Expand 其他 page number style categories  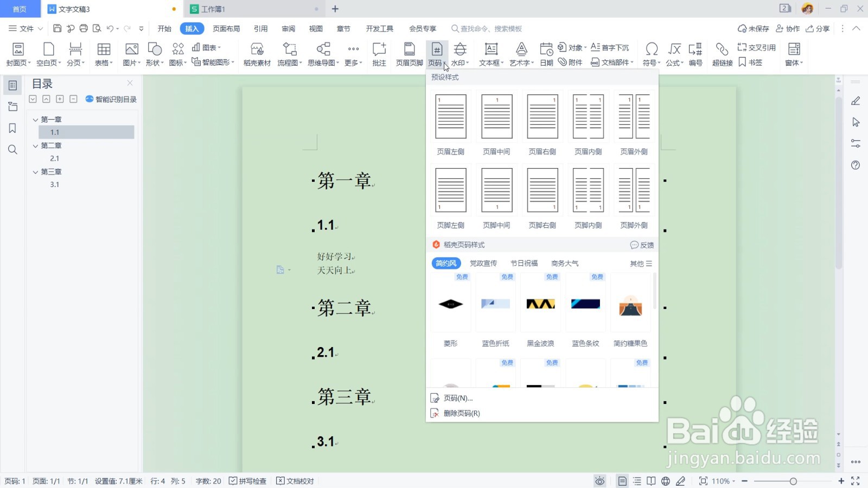(641, 264)
